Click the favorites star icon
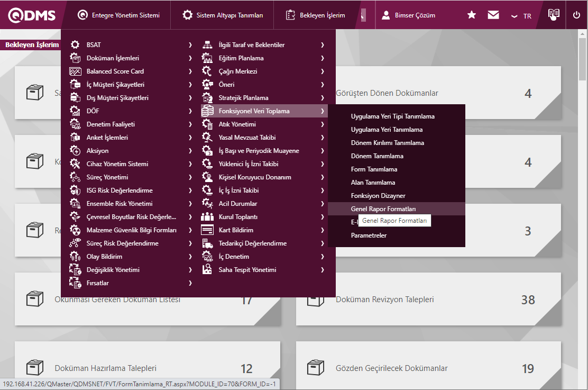The width and height of the screenshot is (588, 390). pos(472,15)
